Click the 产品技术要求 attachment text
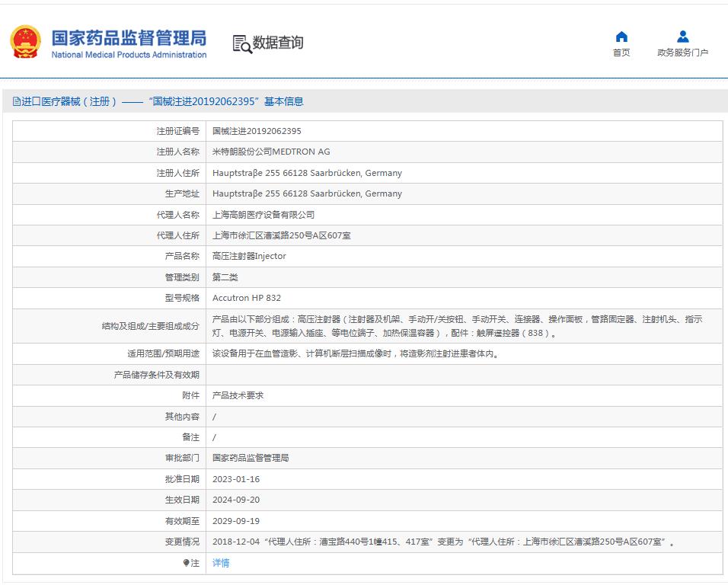 pyautogui.click(x=238, y=395)
